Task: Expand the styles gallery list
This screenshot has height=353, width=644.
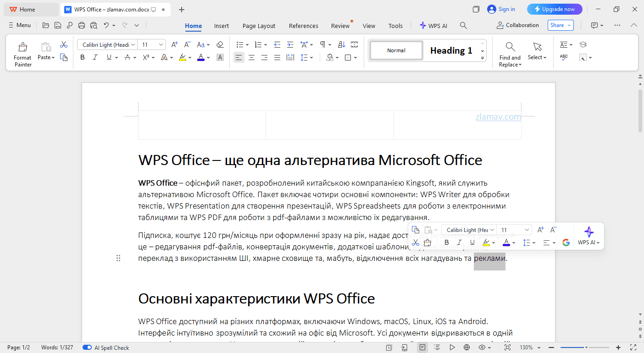Action: click(x=483, y=58)
